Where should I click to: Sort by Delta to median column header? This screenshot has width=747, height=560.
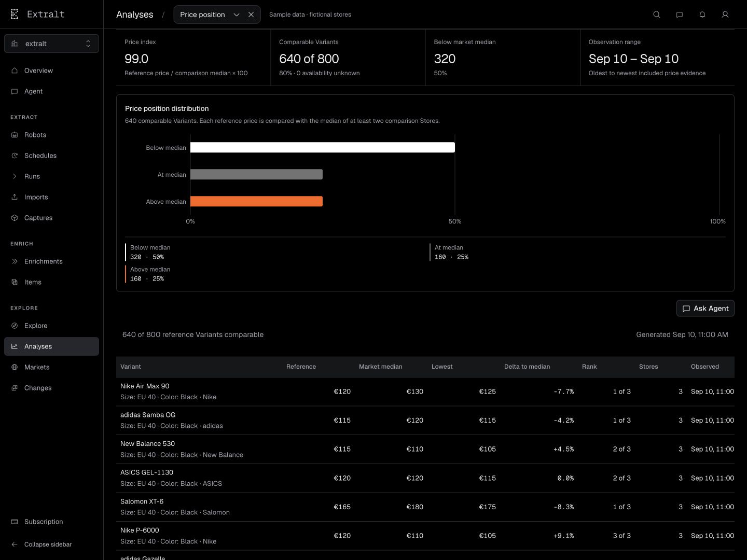pos(527,367)
